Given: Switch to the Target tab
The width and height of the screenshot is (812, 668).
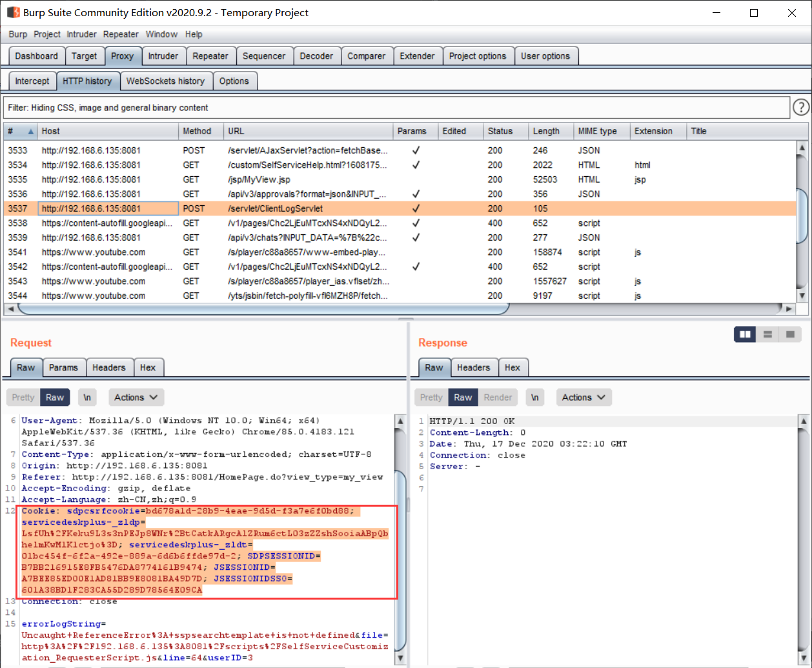Looking at the screenshot, I should tap(84, 56).
